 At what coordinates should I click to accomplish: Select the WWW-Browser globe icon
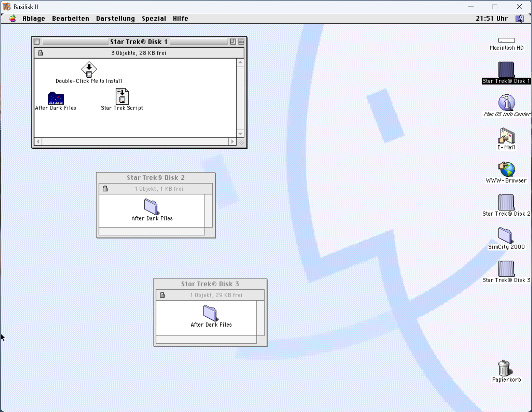click(507, 169)
